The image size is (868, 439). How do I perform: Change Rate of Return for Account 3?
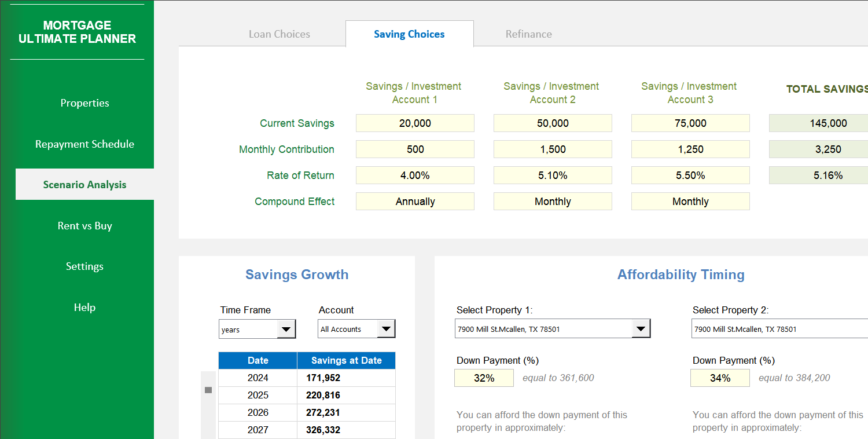[x=690, y=175]
